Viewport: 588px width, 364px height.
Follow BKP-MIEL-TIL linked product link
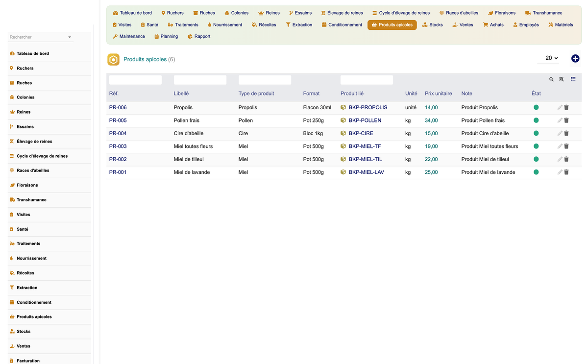tap(366, 159)
